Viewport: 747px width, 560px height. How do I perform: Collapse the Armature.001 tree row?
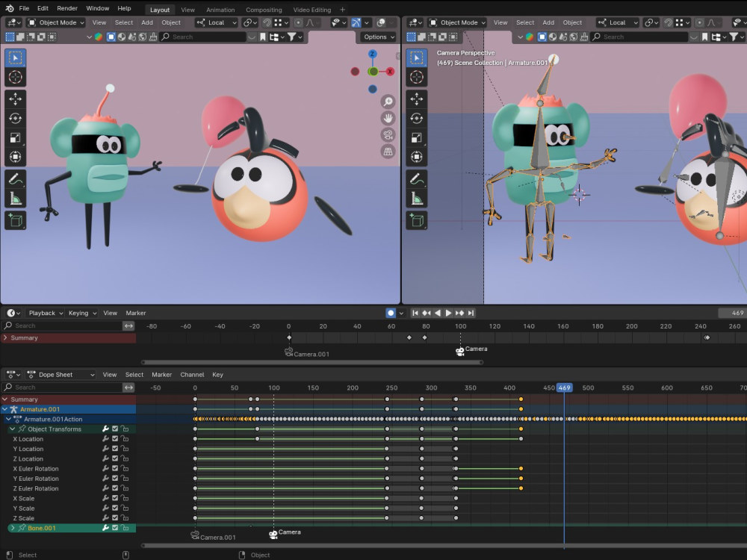4,409
